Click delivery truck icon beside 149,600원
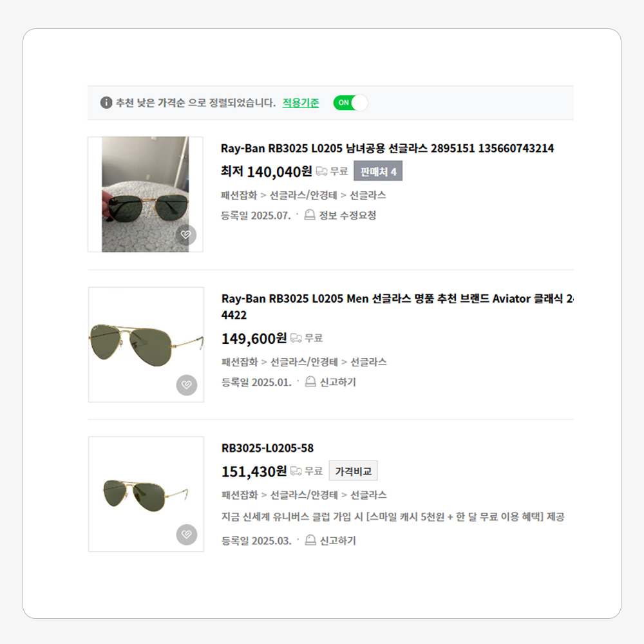 point(296,338)
